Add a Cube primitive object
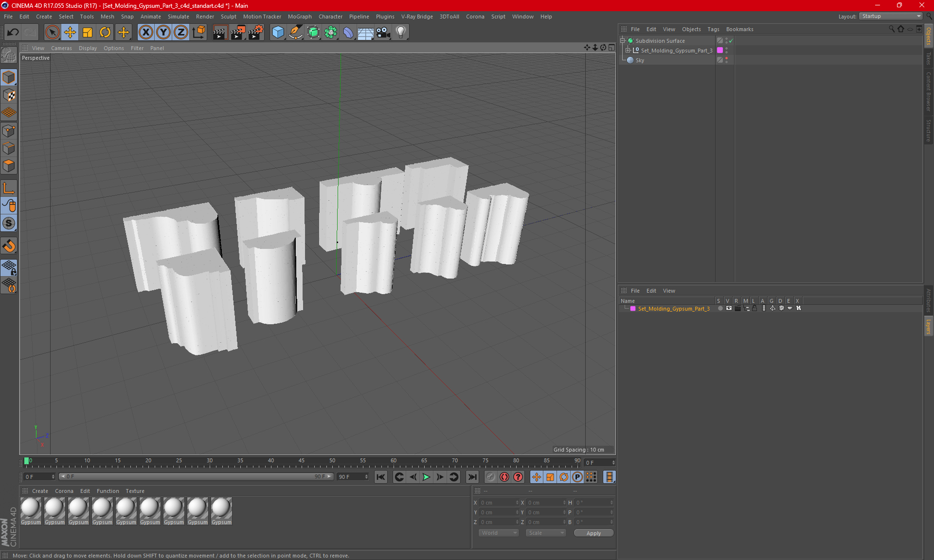934x560 pixels. (x=278, y=33)
